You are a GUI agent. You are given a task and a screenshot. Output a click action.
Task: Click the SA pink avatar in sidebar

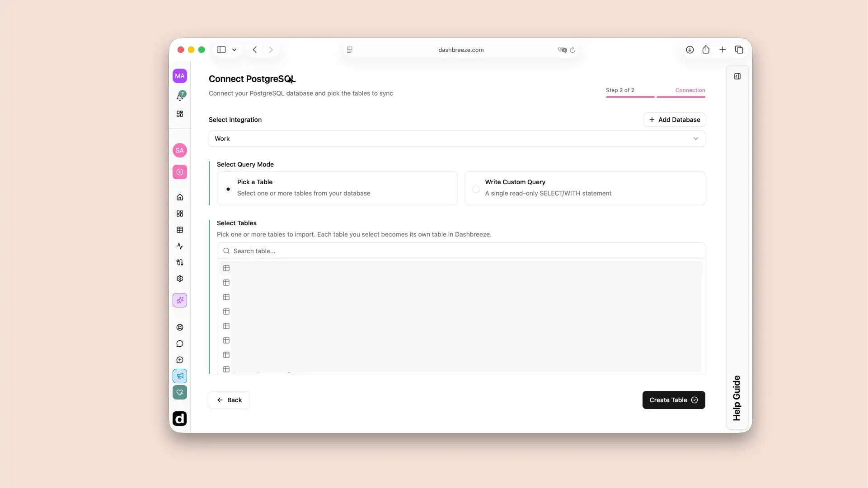[x=180, y=150]
